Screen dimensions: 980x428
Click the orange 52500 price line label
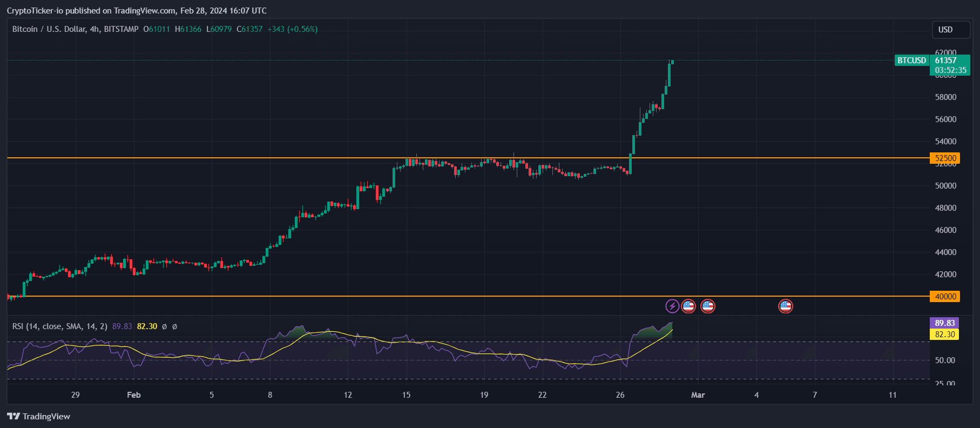point(945,158)
